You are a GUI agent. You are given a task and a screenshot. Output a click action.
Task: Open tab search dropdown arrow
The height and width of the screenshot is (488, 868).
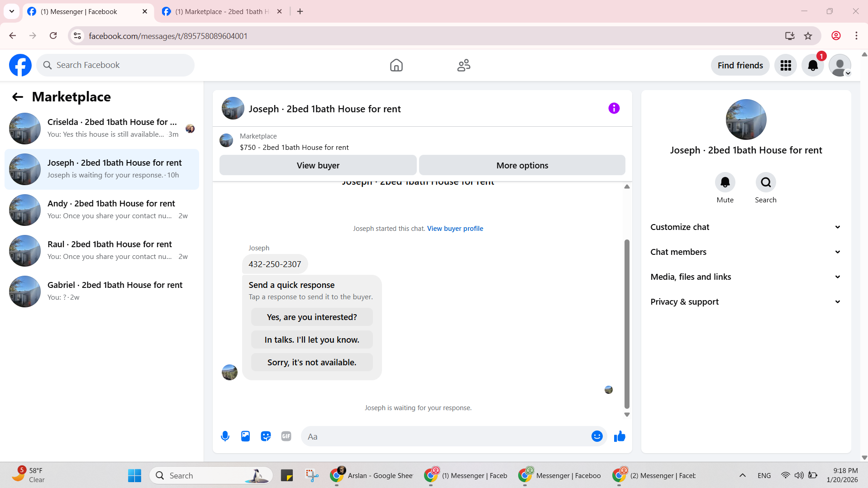pyautogui.click(x=12, y=11)
